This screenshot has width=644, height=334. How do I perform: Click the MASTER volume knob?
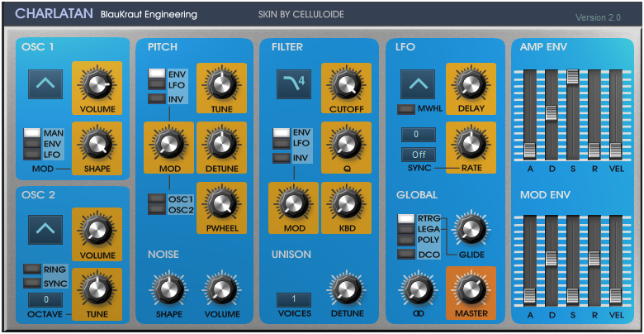(471, 290)
